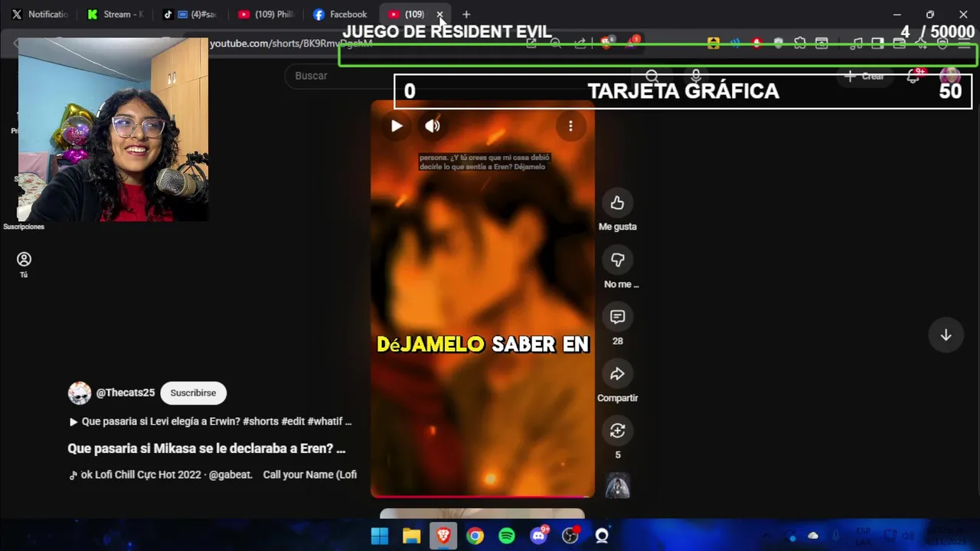
Task: Open the Brave Rewards triangle icon
Action: pyautogui.click(x=632, y=44)
